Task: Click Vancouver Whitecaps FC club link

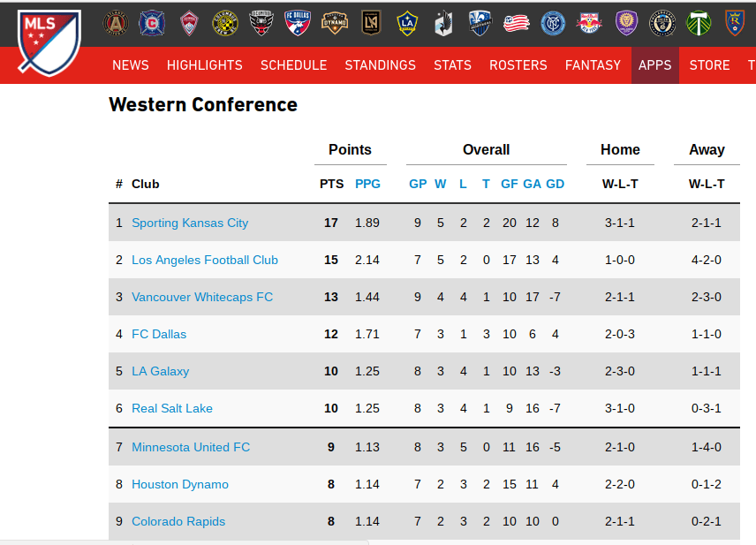Action: point(202,297)
